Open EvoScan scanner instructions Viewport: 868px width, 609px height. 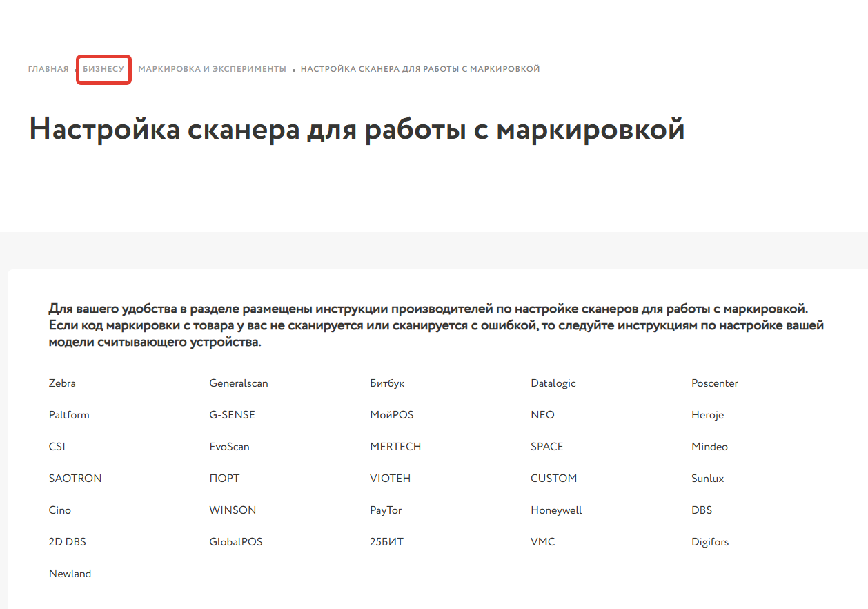[230, 447]
